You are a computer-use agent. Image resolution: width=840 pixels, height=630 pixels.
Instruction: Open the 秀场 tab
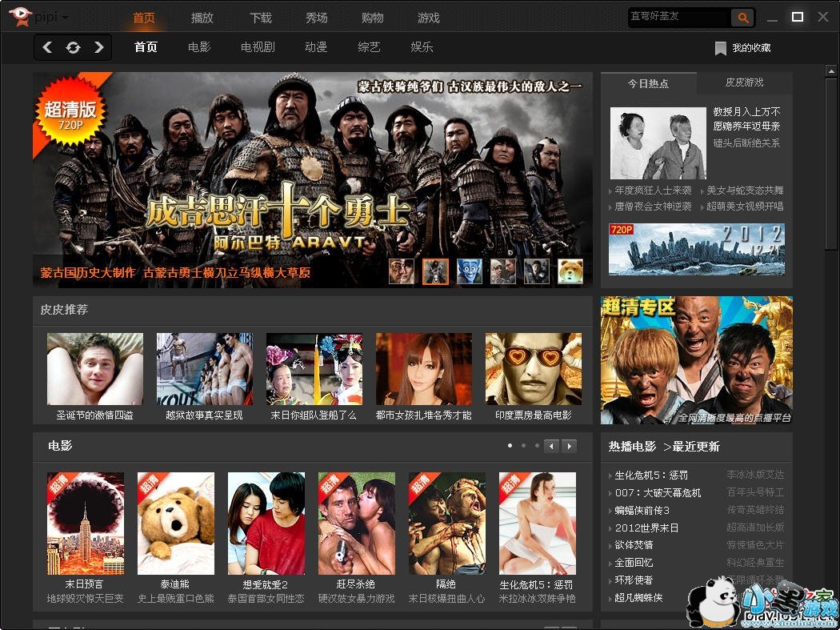point(316,18)
